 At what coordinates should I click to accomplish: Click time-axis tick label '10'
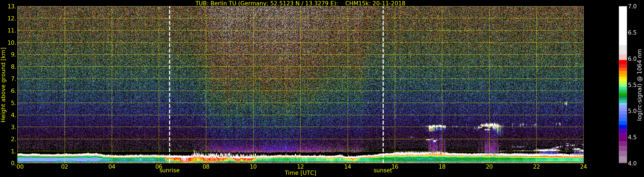coord(253,167)
